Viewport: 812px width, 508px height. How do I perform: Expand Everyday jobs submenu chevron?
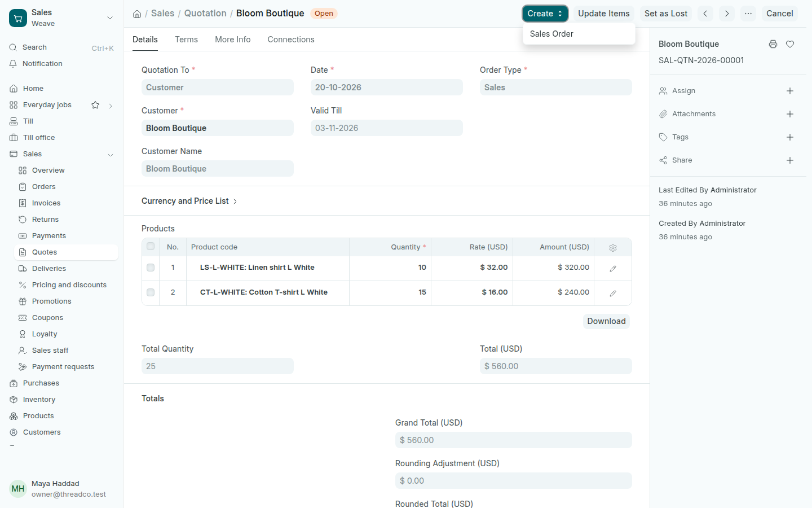(x=111, y=106)
